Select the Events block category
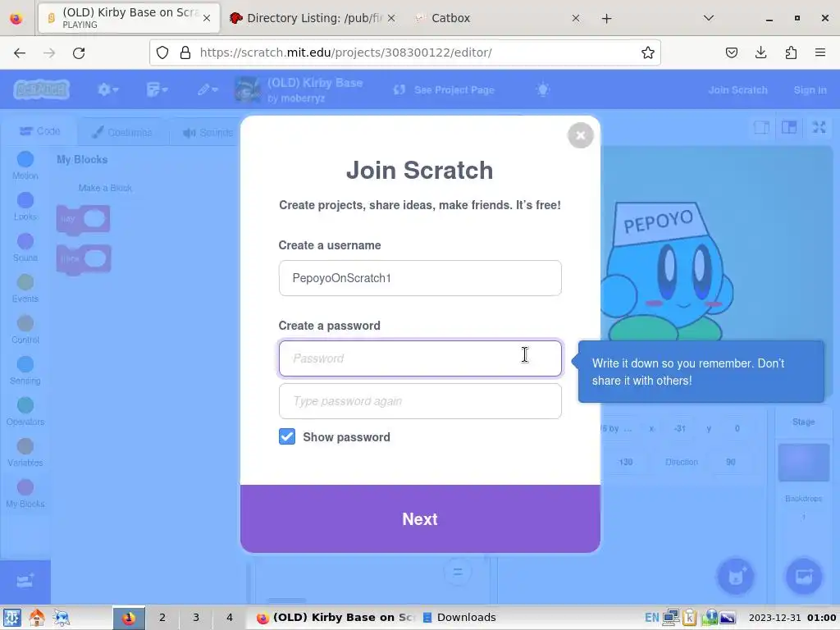This screenshot has width=840, height=630. tap(25, 289)
